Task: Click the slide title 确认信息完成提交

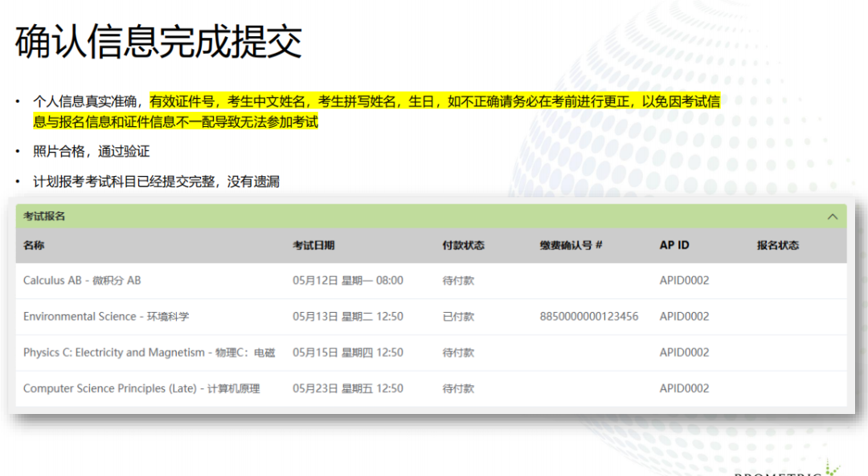Action: click(158, 42)
